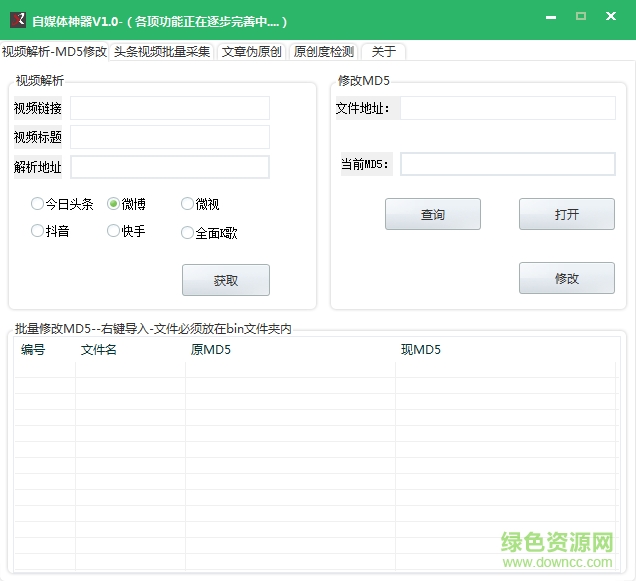This screenshot has height=581, width=636.
Task: Maximize the application window
Action: pos(581,17)
